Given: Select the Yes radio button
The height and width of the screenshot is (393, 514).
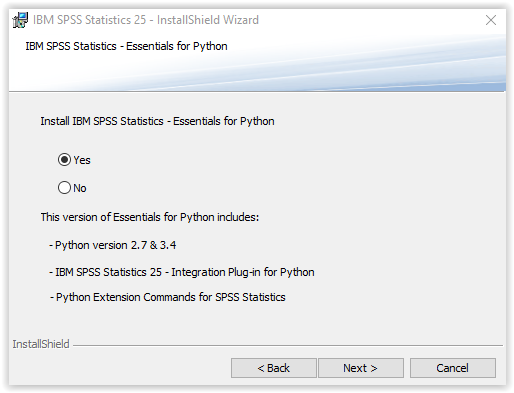Looking at the screenshot, I should (64, 160).
